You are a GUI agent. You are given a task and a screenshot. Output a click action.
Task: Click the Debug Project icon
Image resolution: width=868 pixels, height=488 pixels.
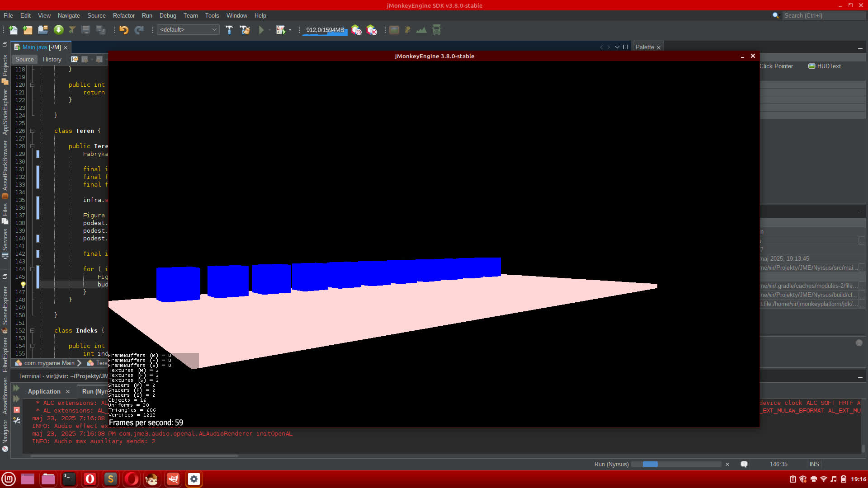coord(281,30)
